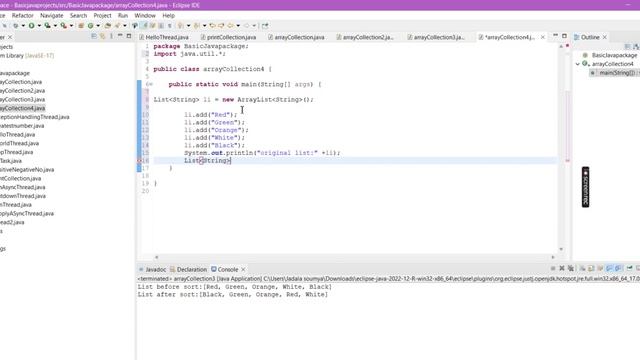
Task: Click the Terminate square in Console toolbar
Action: coord(553,268)
